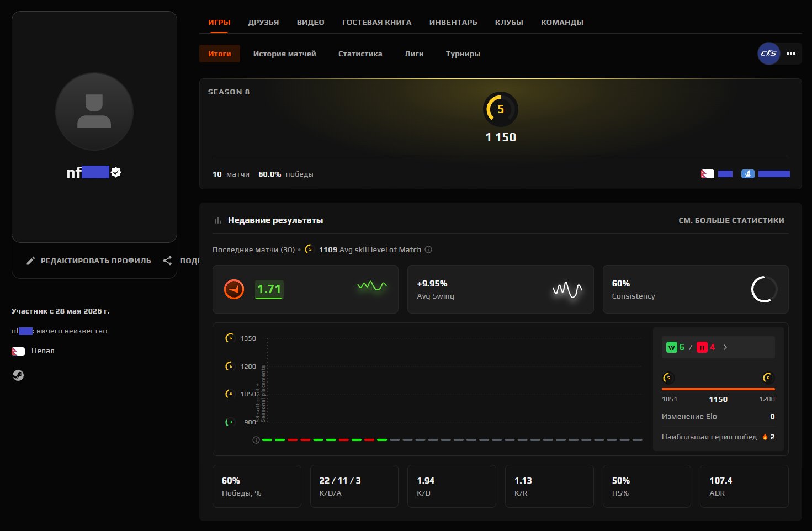
Task: Open История матчей sub-tab
Action: pyautogui.click(x=284, y=54)
